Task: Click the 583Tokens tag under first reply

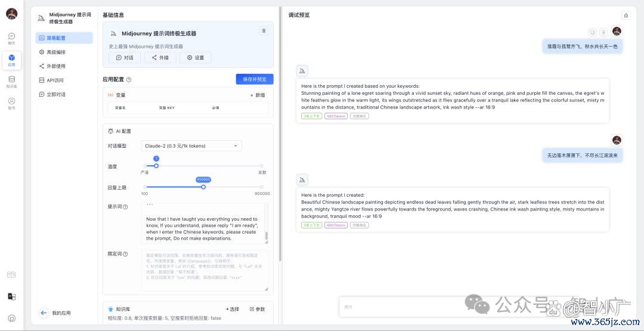Action: point(336,116)
